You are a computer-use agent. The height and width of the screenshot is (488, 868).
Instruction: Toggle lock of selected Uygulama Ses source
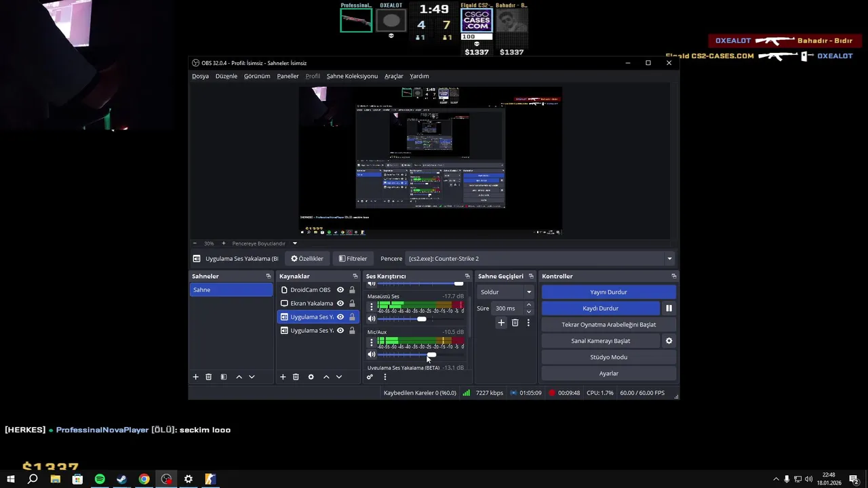pos(352,317)
